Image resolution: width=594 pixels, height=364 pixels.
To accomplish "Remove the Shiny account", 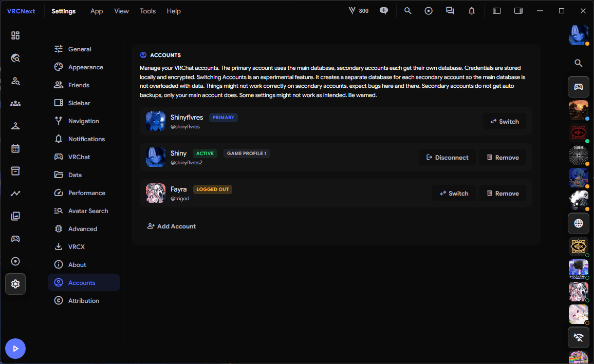I will 503,158.
